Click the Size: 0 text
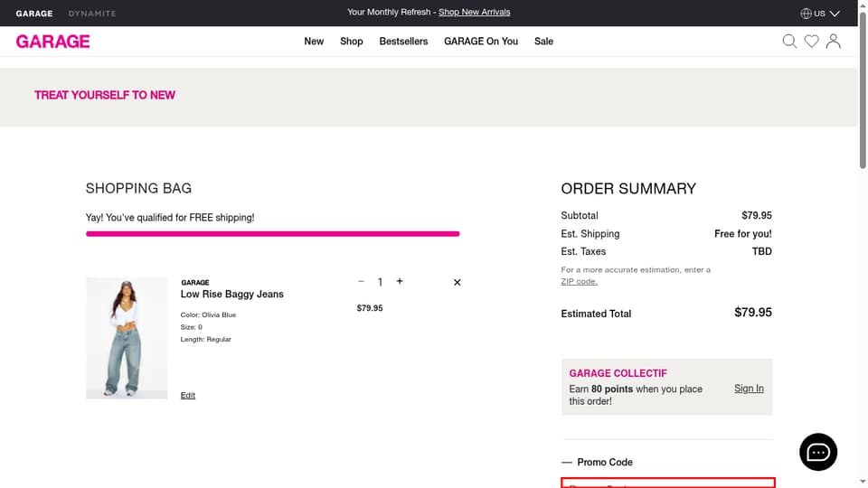This screenshot has width=868, height=488. click(192, 327)
